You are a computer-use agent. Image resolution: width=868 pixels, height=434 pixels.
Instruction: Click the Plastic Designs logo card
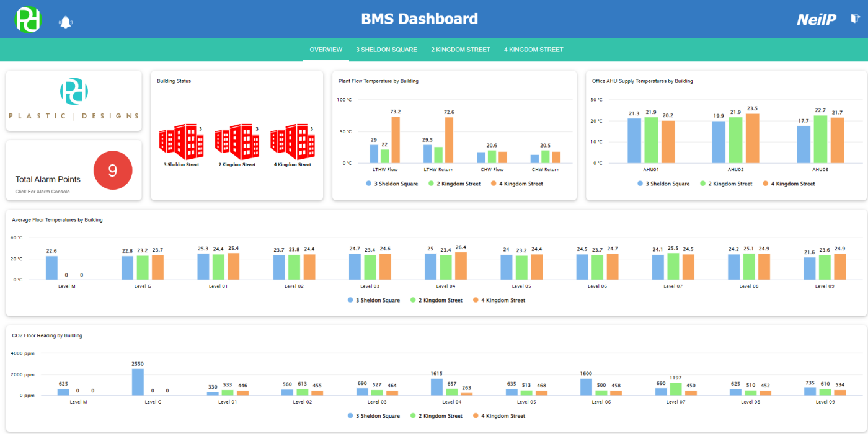[73, 100]
